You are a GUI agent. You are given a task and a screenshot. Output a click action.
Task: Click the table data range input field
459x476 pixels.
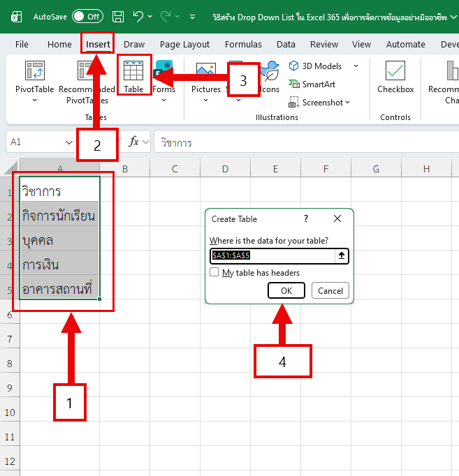click(x=272, y=255)
